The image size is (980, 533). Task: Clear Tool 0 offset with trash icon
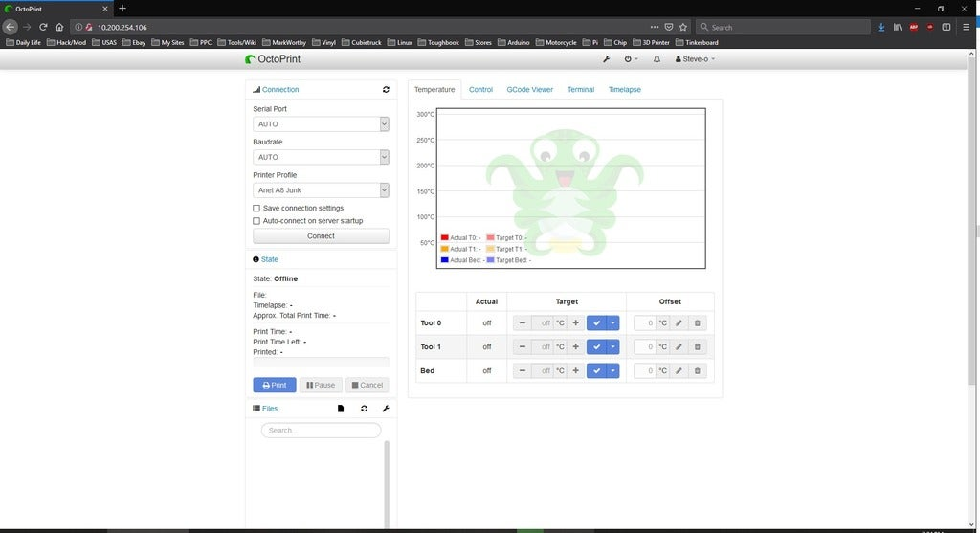click(698, 323)
